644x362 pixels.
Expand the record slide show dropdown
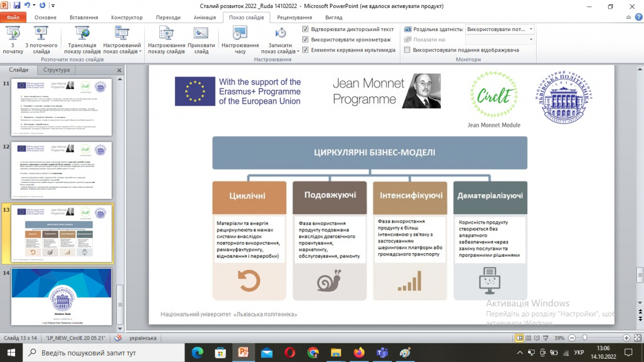[280, 49]
